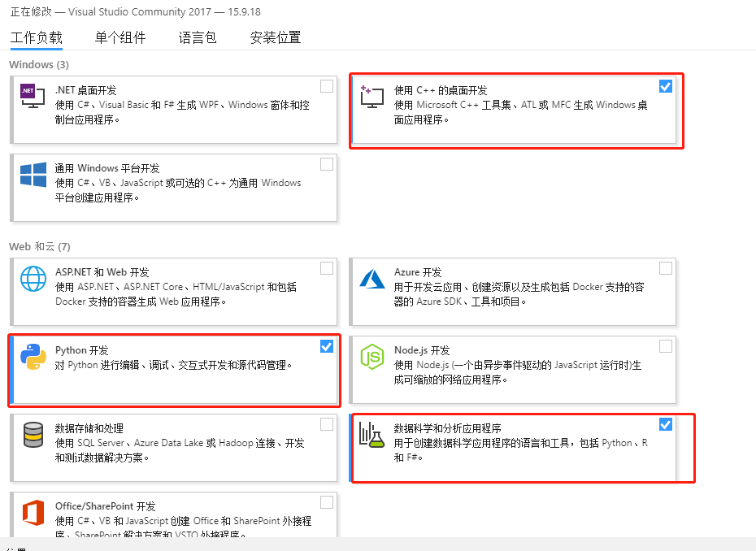
Task: Click the 数据存储和处理 title text
Action: point(89,428)
